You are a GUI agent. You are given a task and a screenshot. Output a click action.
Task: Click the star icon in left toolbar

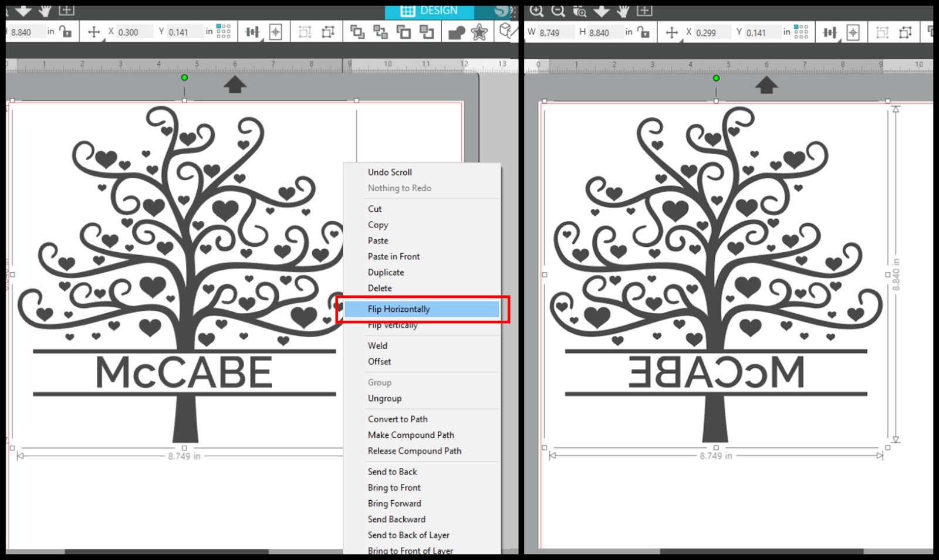pyautogui.click(x=479, y=32)
